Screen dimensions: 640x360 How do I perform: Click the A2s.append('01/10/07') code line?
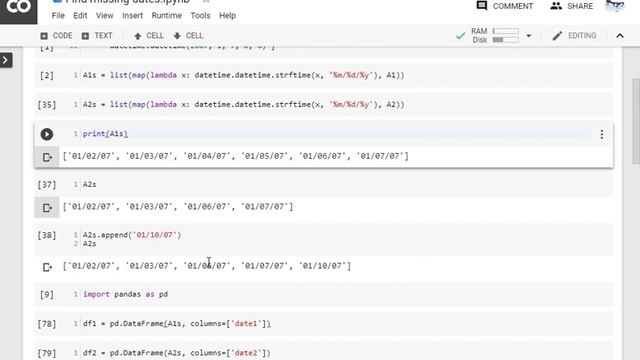pyautogui.click(x=132, y=235)
